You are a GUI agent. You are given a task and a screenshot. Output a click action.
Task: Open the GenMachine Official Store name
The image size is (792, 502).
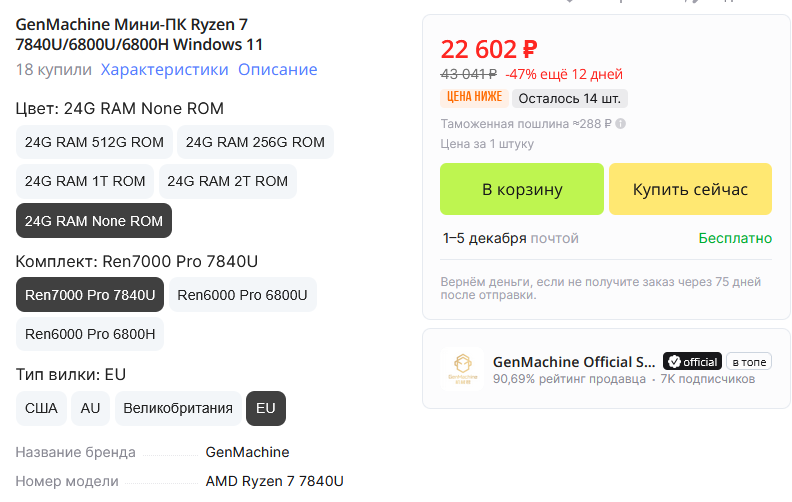coord(574,361)
